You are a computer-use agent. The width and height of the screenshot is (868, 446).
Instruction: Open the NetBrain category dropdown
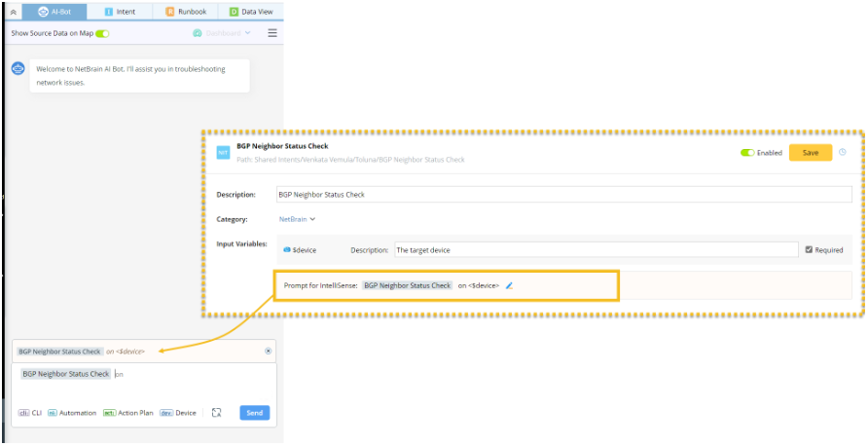click(x=297, y=219)
